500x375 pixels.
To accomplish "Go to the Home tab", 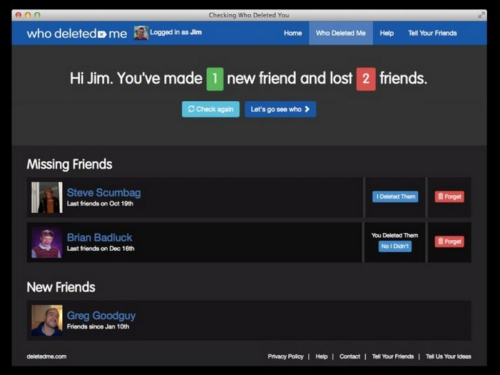I will [293, 33].
